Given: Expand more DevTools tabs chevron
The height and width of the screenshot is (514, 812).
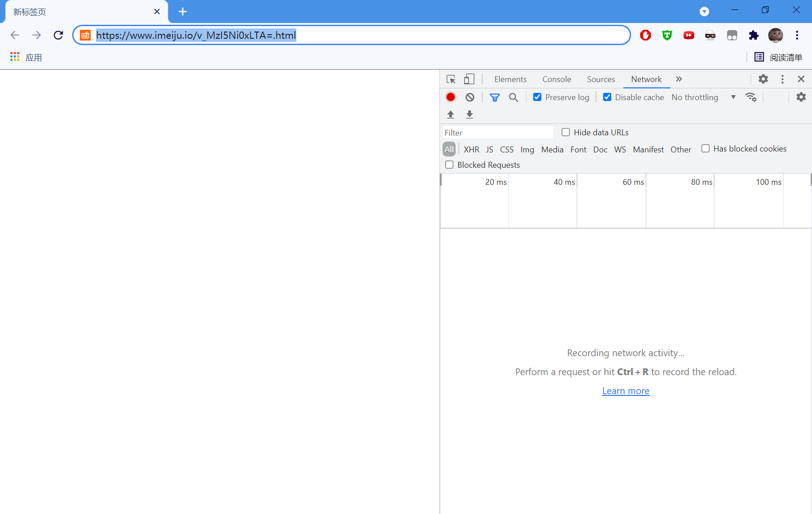Looking at the screenshot, I should click(x=679, y=79).
